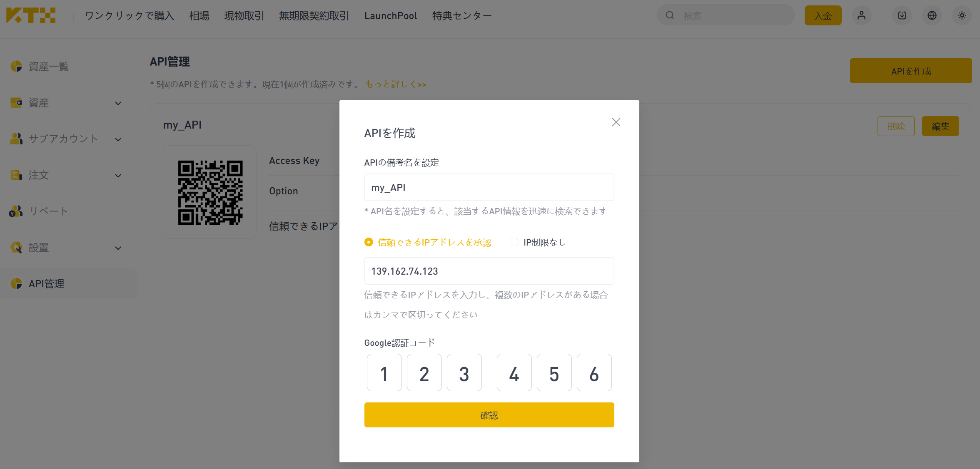Viewport: 980px width, 469px height.
Task: Select API管理 label in the sidebar
Action: [47, 284]
